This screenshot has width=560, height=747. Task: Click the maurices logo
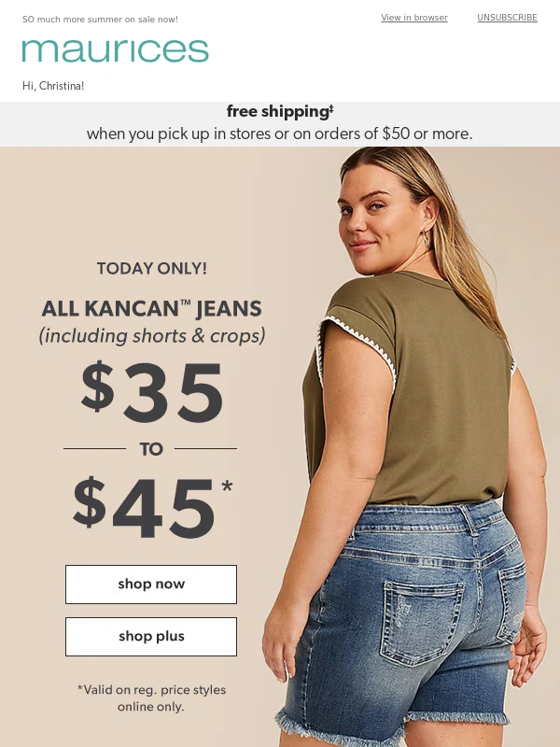click(x=115, y=50)
